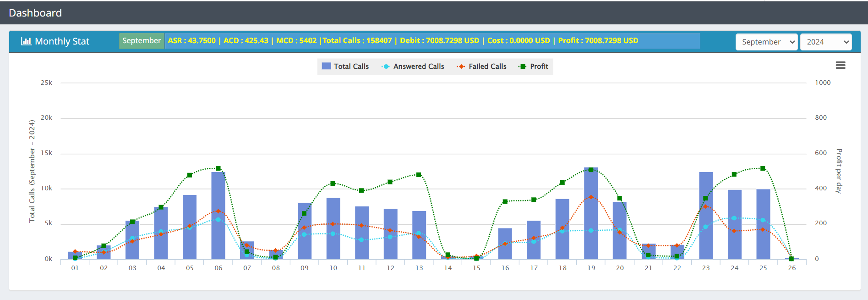Viewport: 868px width, 300px height.
Task: Click the Profit : 7008.7298 USD statistic
Action: click(x=598, y=40)
